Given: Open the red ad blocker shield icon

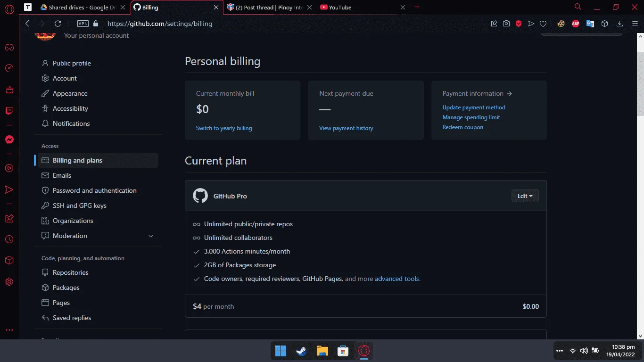Looking at the screenshot, I should (519, 24).
